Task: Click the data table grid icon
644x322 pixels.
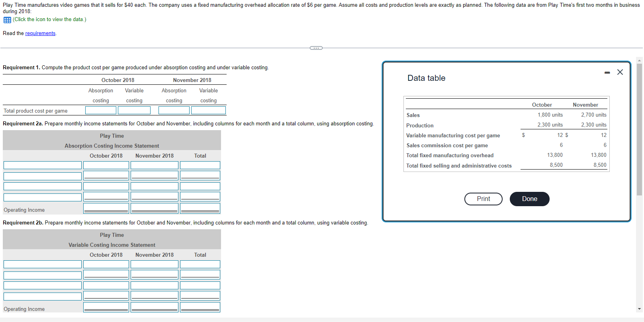Action: point(7,20)
